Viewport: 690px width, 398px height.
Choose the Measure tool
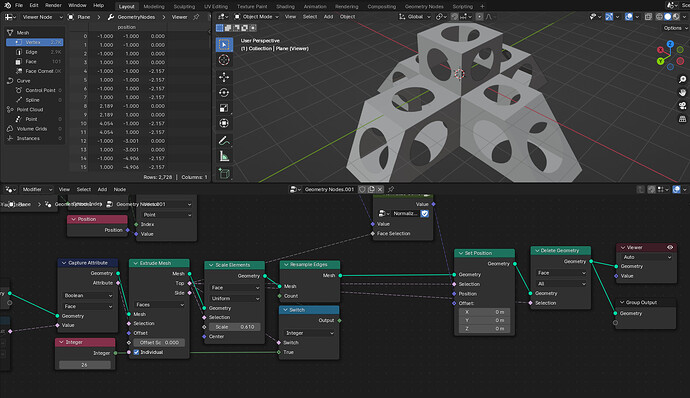(x=224, y=156)
